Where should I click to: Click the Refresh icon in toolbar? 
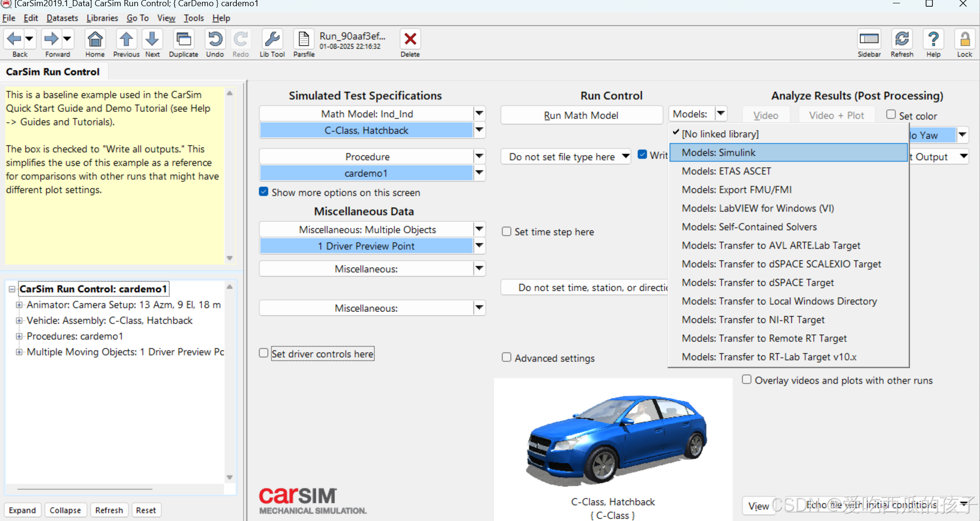pyautogui.click(x=901, y=40)
